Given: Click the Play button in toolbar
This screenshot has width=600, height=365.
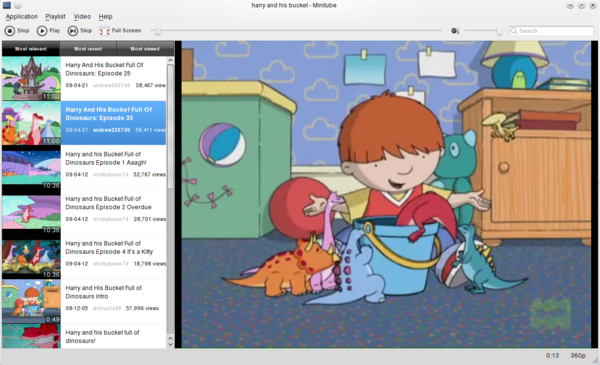Looking at the screenshot, I should (49, 31).
